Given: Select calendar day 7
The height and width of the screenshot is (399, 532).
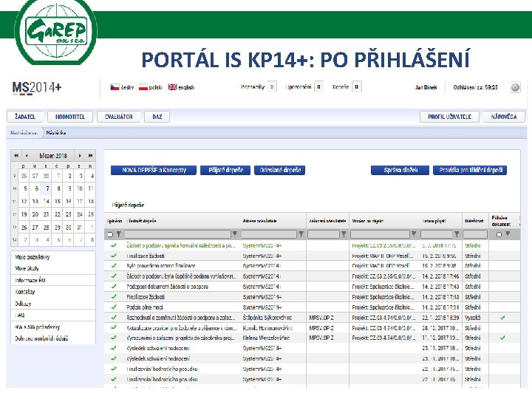Looking at the screenshot, I should pyautogui.click(x=47, y=188).
